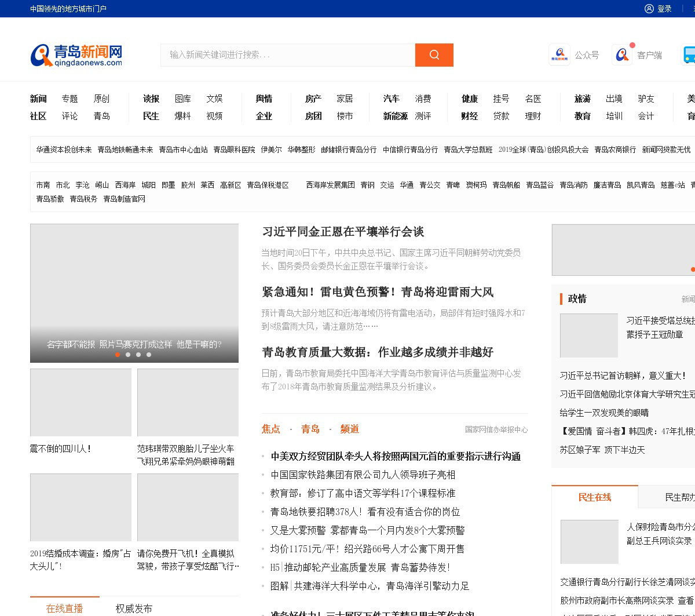Open 图解 共建海洋大科学中心 article

[370, 586]
